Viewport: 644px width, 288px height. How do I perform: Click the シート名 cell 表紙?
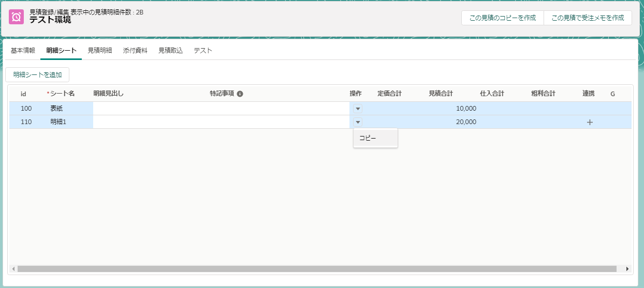tap(70, 109)
